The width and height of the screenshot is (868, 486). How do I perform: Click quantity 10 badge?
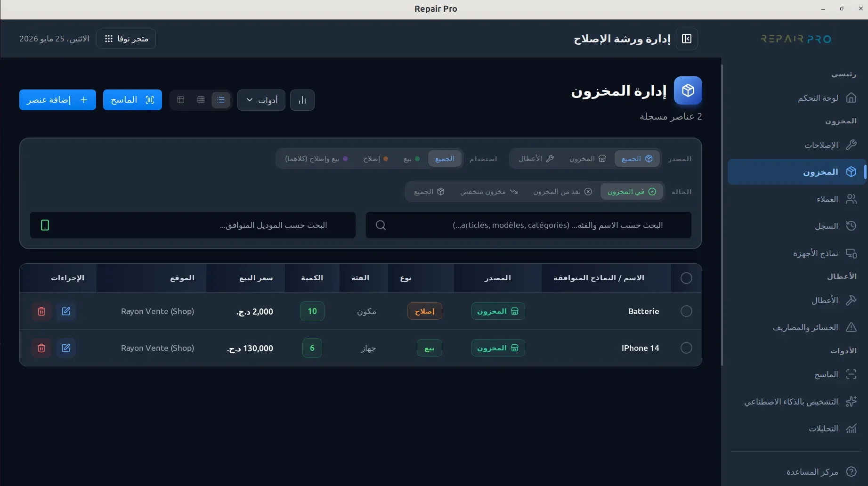(312, 311)
